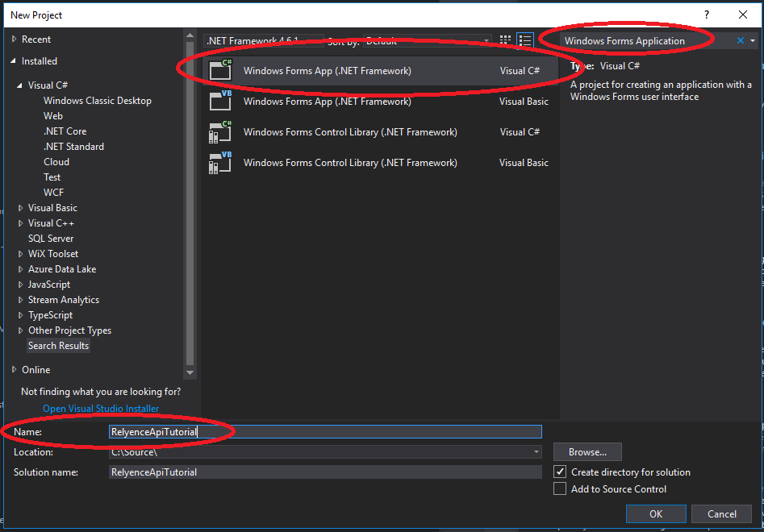Clear the search box text
This screenshot has width=764, height=532.
[x=741, y=40]
